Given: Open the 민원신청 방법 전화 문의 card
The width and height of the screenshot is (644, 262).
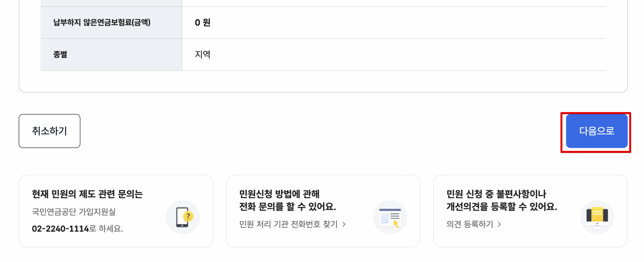Looking at the screenshot, I should coord(323,211).
